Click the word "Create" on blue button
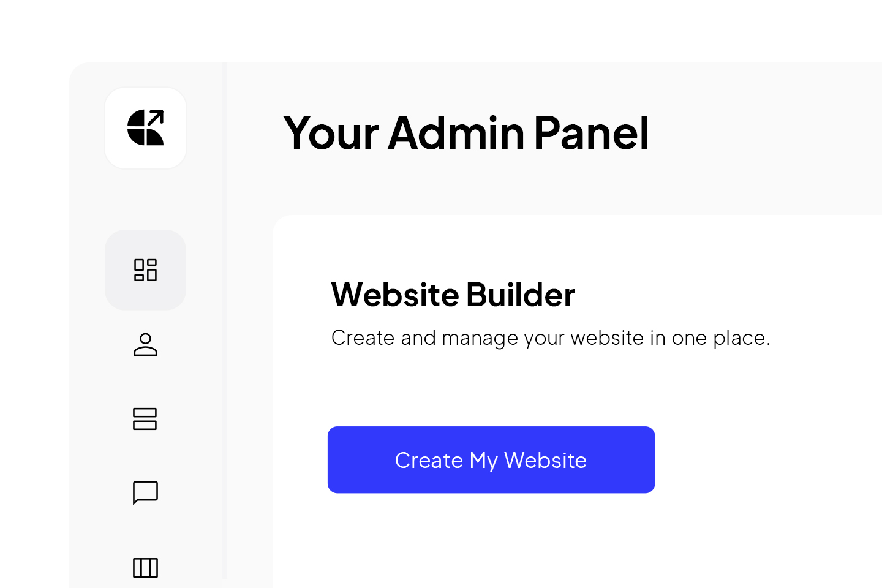Viewport: 882px width, 588px height. (x=429, y=461)
